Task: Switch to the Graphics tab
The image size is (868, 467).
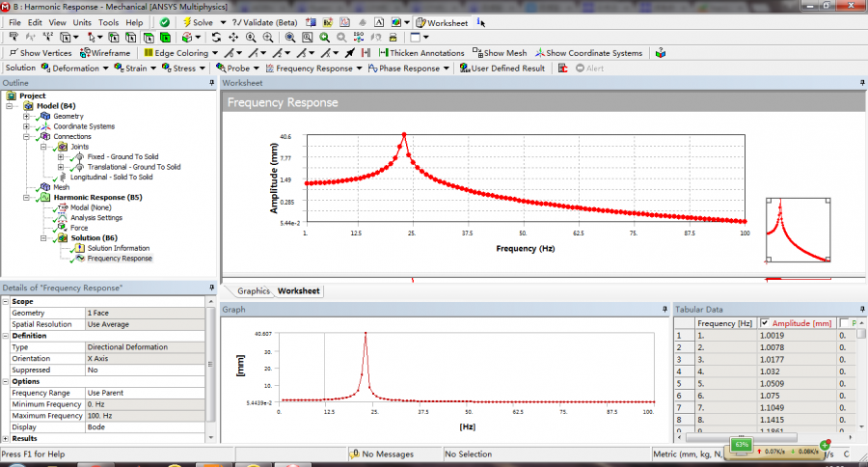Action: pyautogui.click(x=254, y=290)
